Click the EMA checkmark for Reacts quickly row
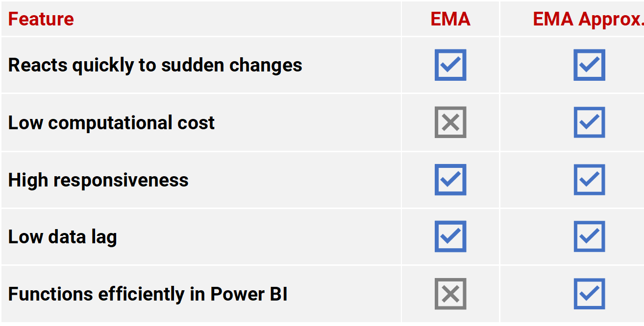Viewport: 644px width, 326px height. coord(450,65)
